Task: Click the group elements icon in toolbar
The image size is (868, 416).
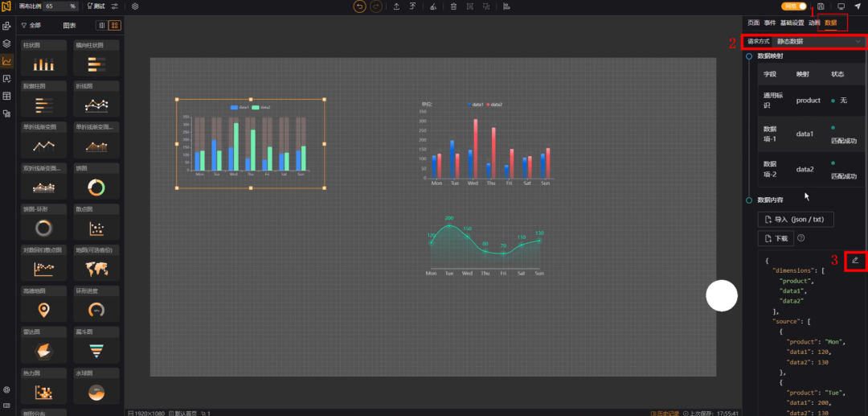Action: (470, 6)
